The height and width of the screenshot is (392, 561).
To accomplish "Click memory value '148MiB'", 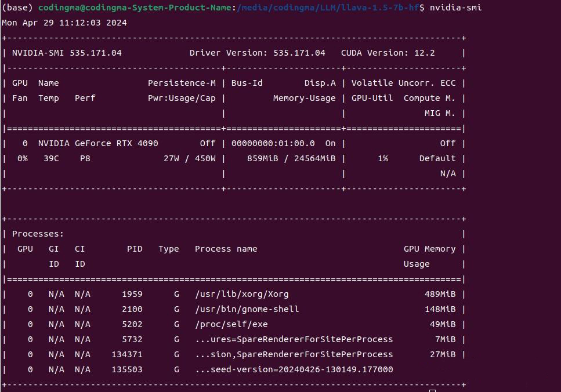I will click(x=440, y=310).
